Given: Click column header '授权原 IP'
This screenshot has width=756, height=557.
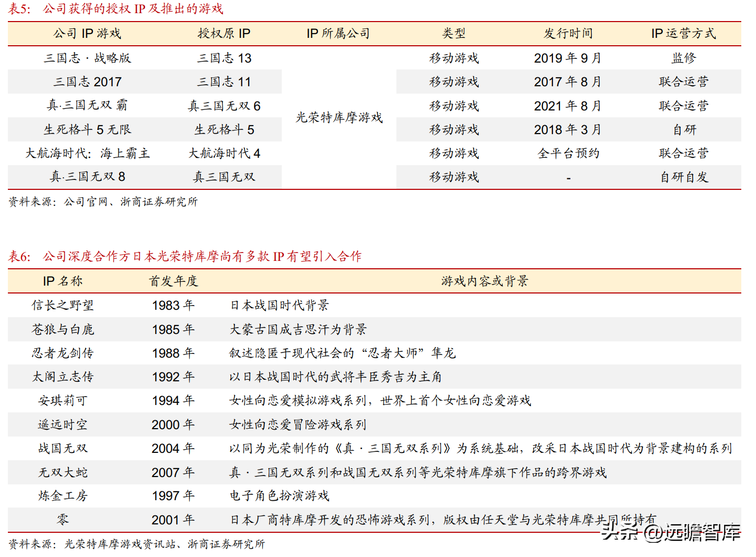Looking at the screenshot, I should pyautogui.click(x=224, y=34).
